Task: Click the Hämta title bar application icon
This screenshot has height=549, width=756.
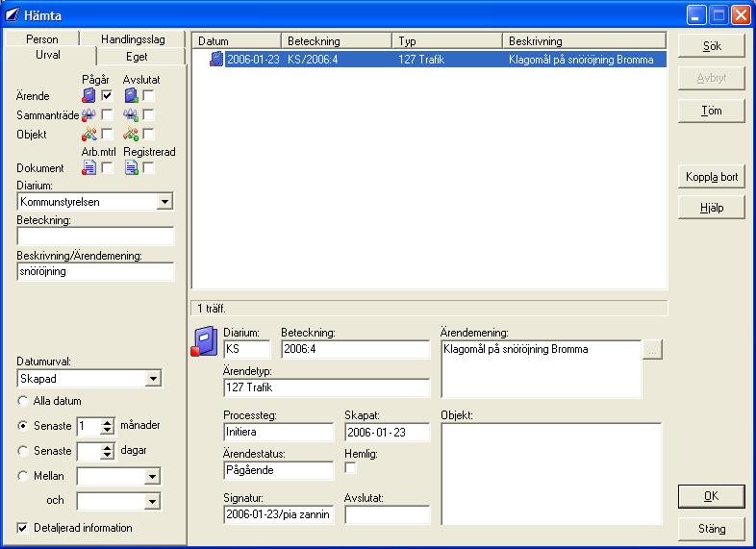Action: (12, 15)
